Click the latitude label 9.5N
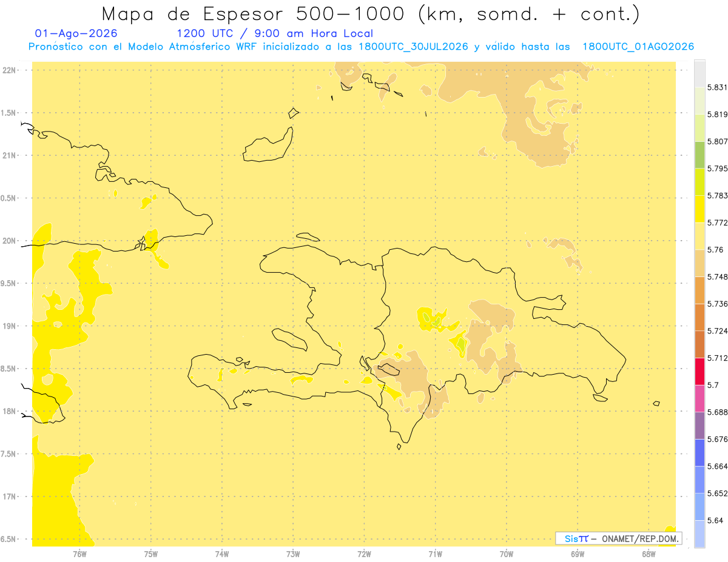Image resolution: width=728 pixels, height=562 pixels. 9,284
